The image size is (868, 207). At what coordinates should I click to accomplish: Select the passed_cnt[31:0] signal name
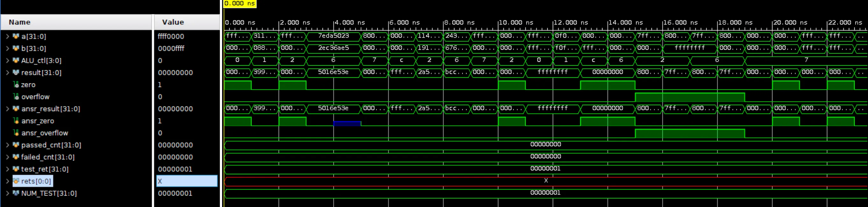pyautogui.click(x=51, y=145)
